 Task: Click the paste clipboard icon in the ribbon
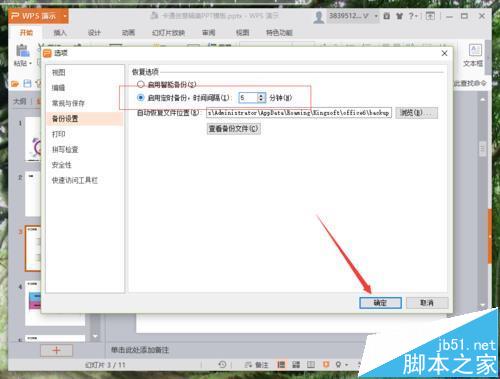(23, 51)
